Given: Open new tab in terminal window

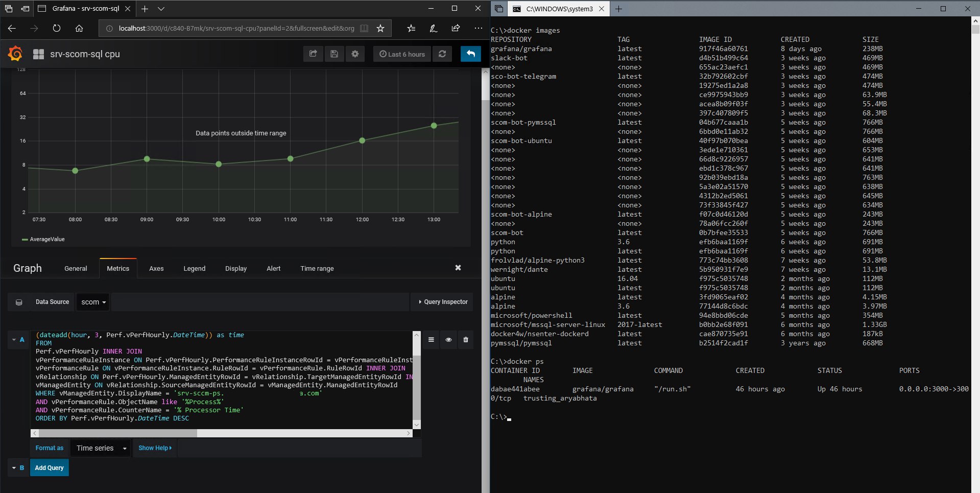Looking at the screenshot, I should (618, 9).
